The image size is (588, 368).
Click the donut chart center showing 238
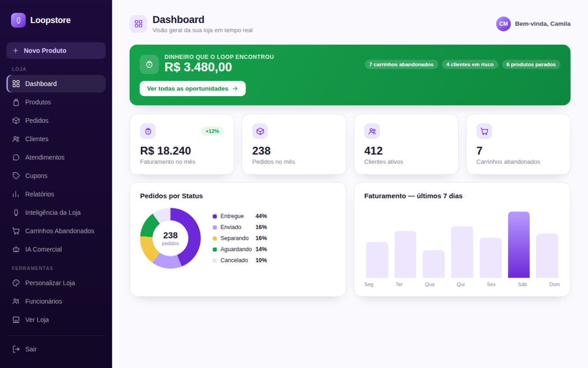[171, 238]
